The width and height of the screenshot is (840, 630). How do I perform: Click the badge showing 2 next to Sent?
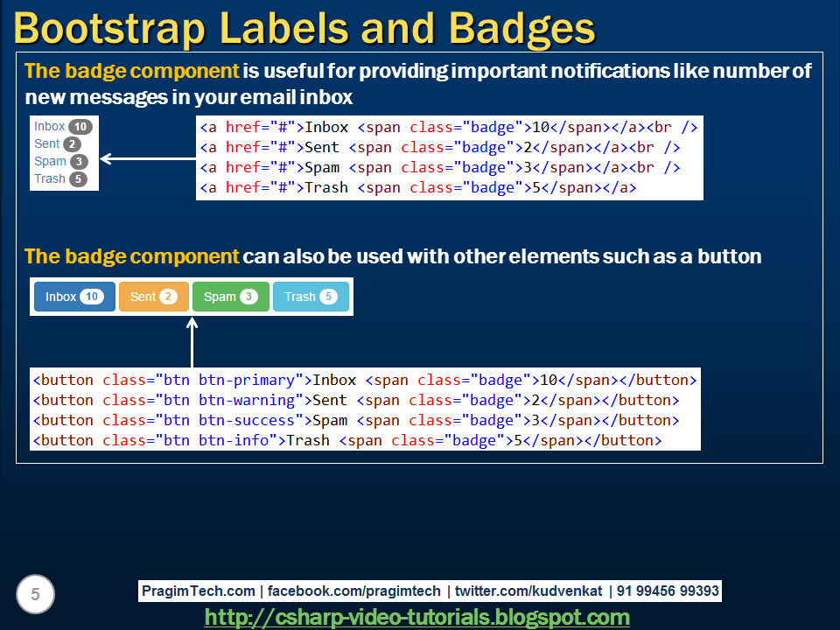[x=73, y=143]
